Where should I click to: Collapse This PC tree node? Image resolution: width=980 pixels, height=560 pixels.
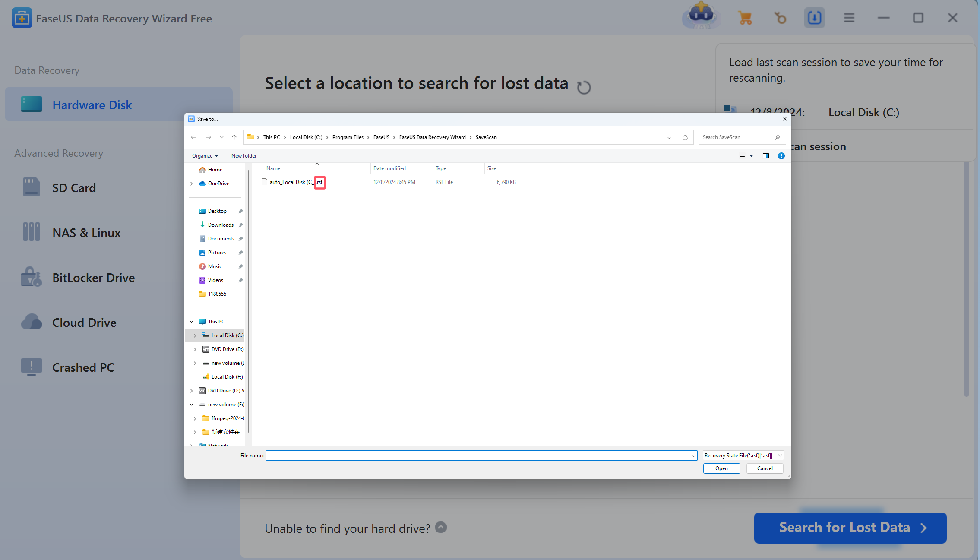pyautogui.click(x=192, y=322)
